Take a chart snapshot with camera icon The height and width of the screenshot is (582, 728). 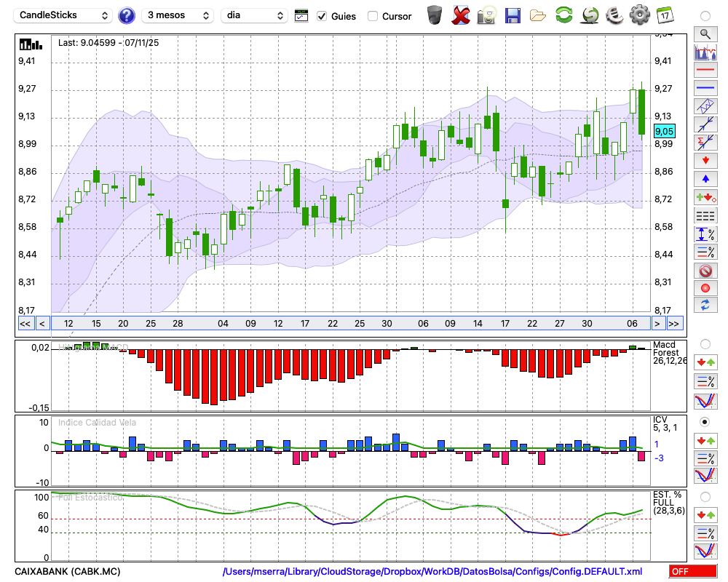click(x=486, y=15)
